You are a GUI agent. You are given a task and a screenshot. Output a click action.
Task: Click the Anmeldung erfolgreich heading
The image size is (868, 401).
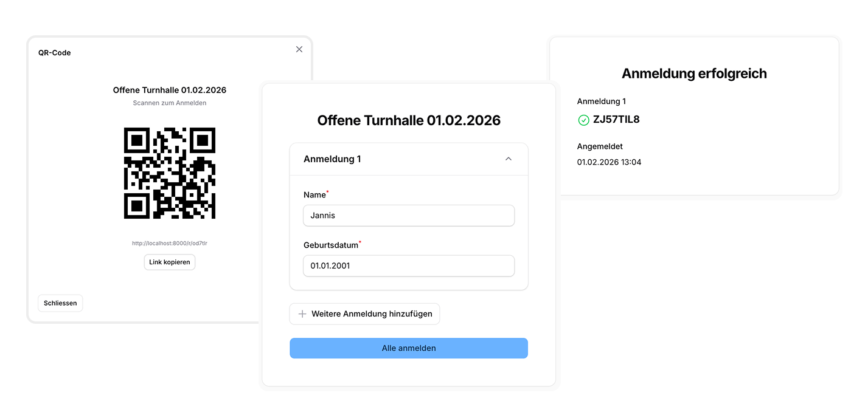694,72
